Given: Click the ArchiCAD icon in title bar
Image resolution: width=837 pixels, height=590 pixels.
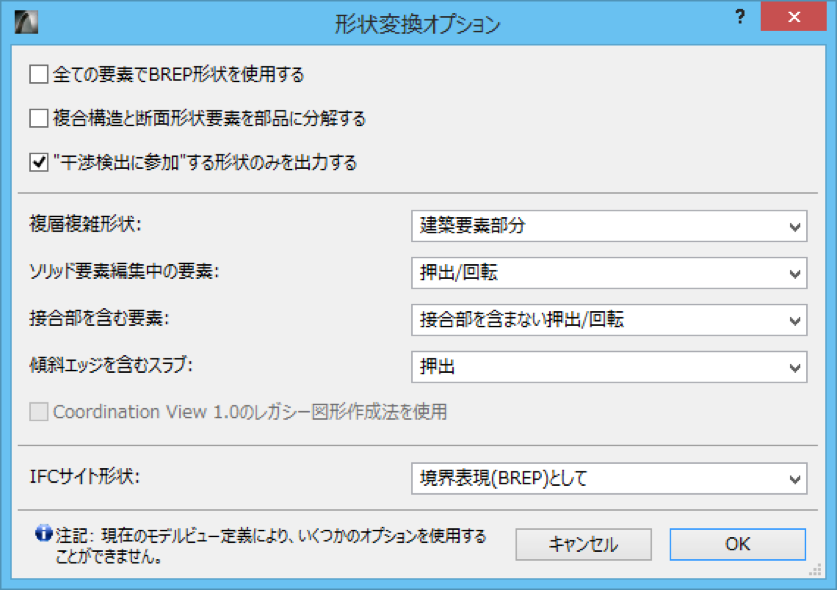Looking at the screenshot, I should click(26, 22).
